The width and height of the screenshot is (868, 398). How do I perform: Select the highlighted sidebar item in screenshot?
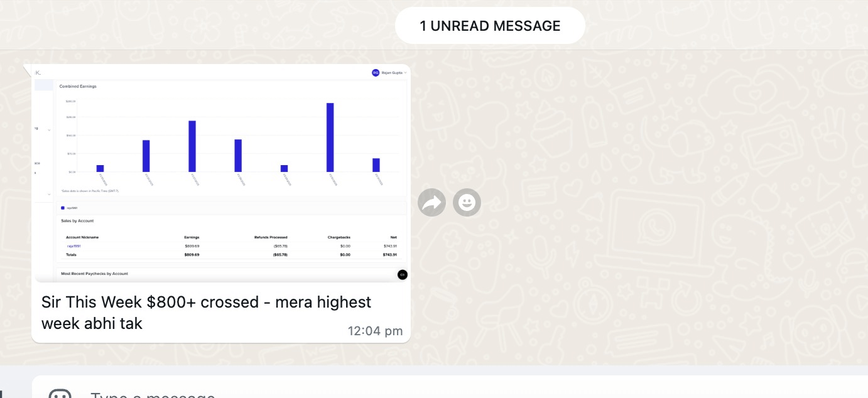tap(43, 85)
